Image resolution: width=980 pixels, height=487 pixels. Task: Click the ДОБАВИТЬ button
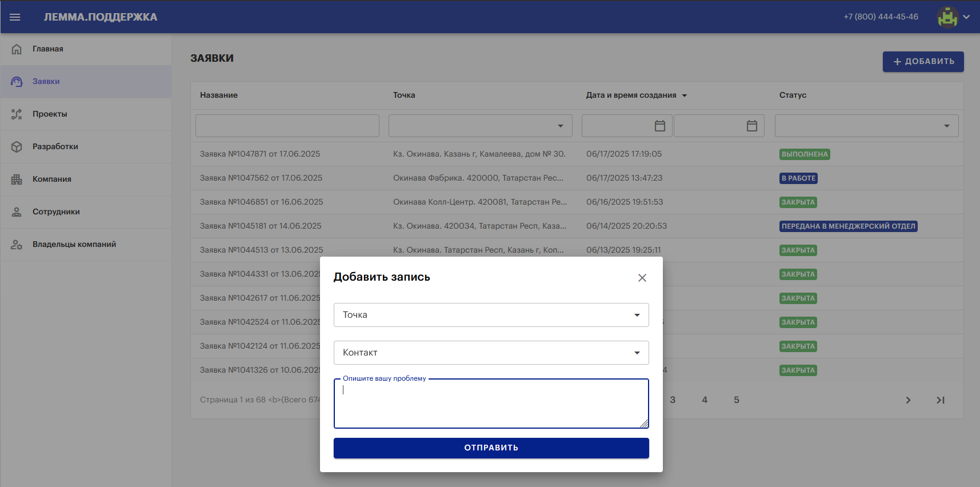coord(923,62)
